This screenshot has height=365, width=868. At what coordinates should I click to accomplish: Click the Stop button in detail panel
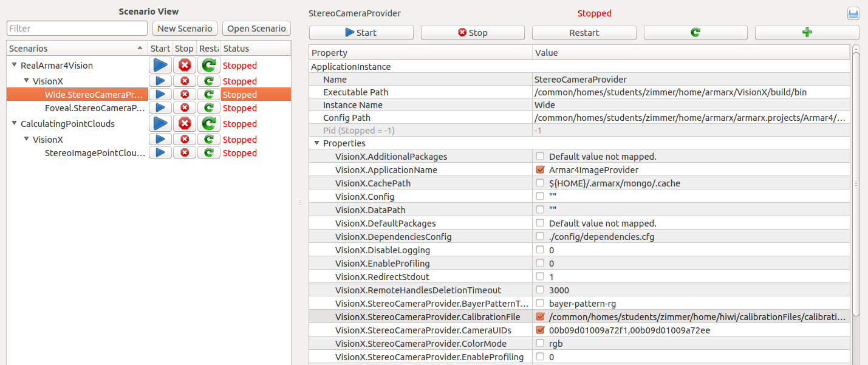tap(473, 33)
